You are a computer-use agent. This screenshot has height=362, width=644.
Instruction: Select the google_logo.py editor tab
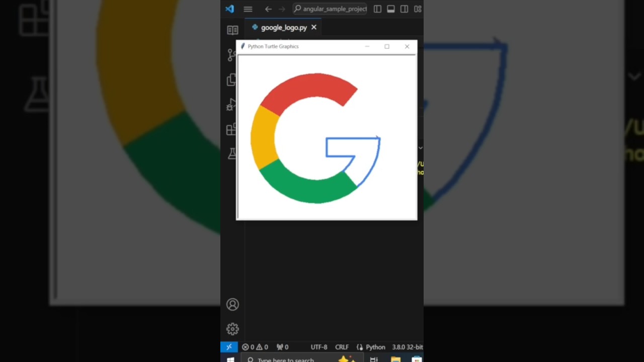(283, 28)
